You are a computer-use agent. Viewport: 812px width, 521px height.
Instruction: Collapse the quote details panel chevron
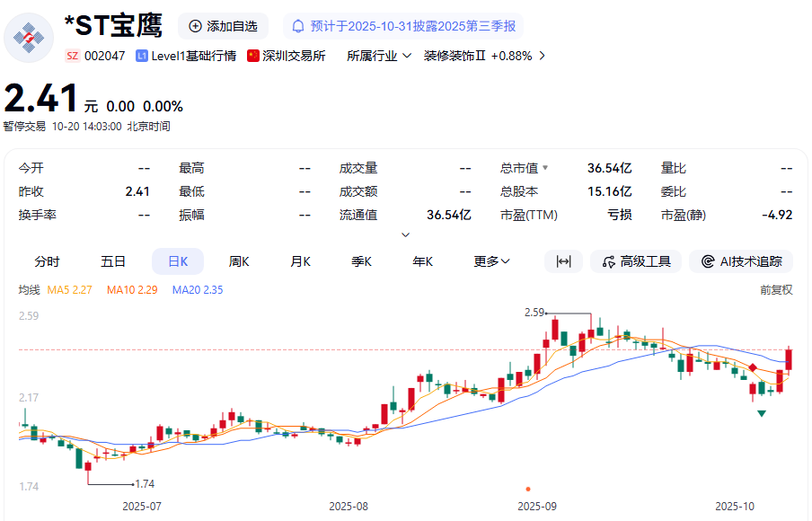pos(406,233)
